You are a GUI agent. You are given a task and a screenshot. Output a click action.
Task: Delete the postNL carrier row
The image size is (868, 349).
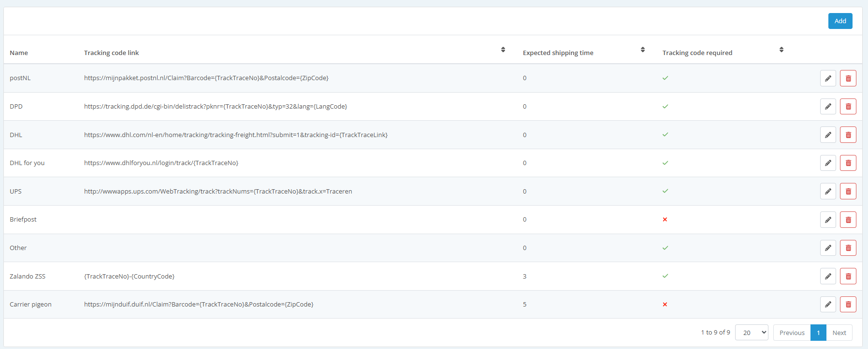coord(848,78)
